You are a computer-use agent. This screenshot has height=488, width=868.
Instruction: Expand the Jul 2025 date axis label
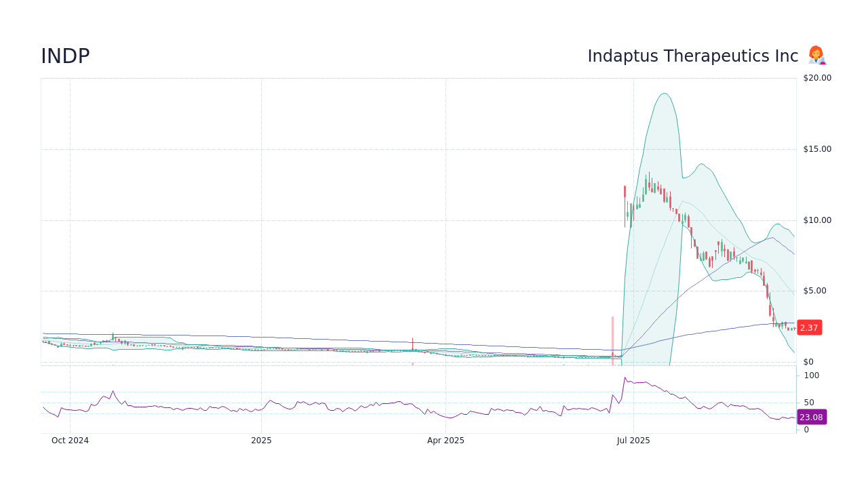(635, 440)
